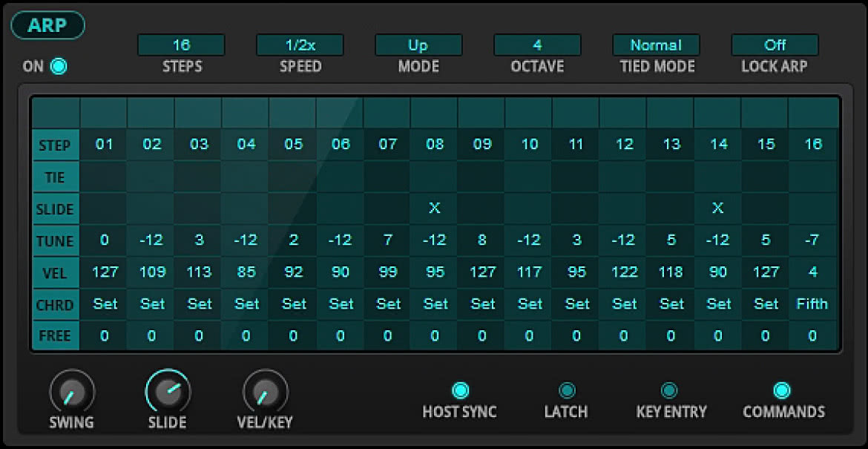
Task: Select the TUNE value 7 on step 07
Action: [387, 241]
